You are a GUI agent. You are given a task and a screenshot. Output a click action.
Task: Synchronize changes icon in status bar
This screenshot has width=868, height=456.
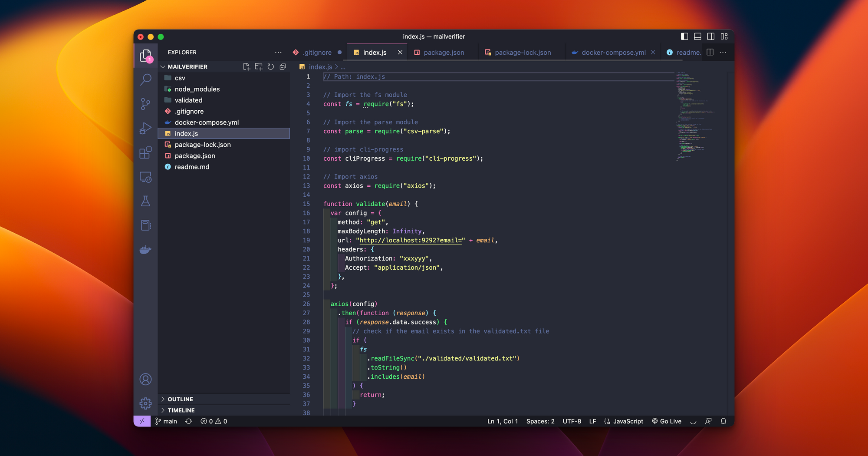click(x=189, y=421)
